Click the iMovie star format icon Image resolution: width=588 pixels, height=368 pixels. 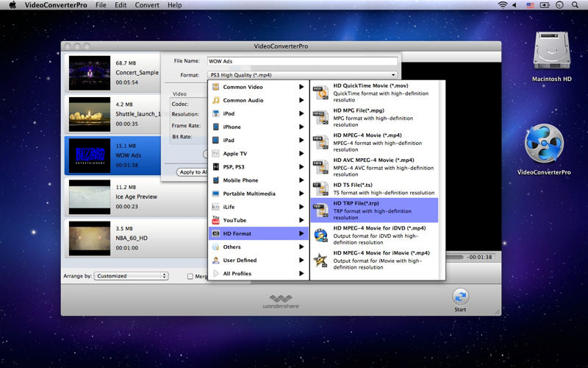coord(320,260)
